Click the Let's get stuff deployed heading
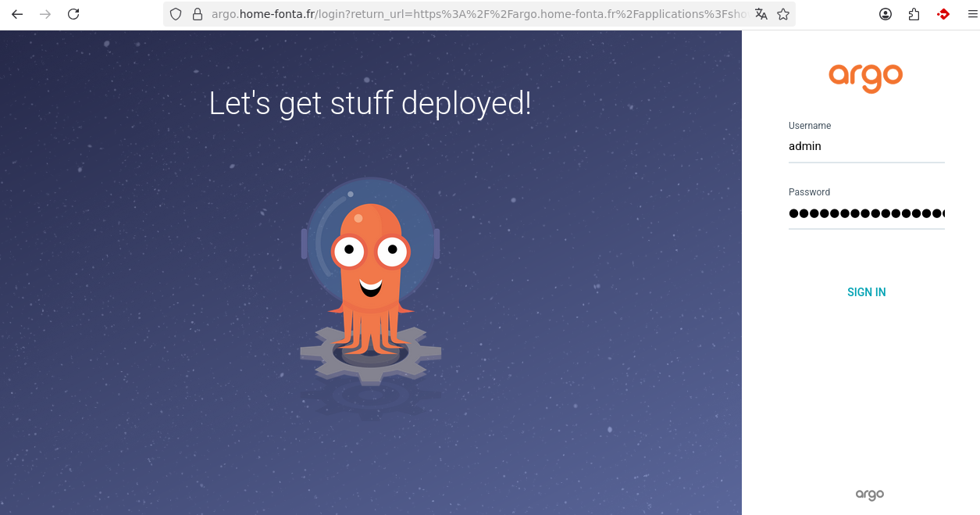Image resolution: width=980 pixels, height=515 pixels. pyautogui.click(x=369, y=102)
